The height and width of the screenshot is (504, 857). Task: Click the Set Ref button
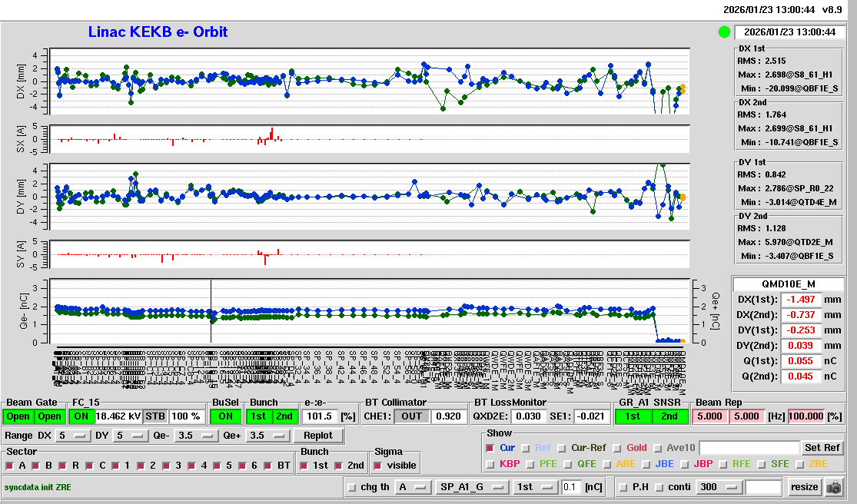[x=822, y=448]
